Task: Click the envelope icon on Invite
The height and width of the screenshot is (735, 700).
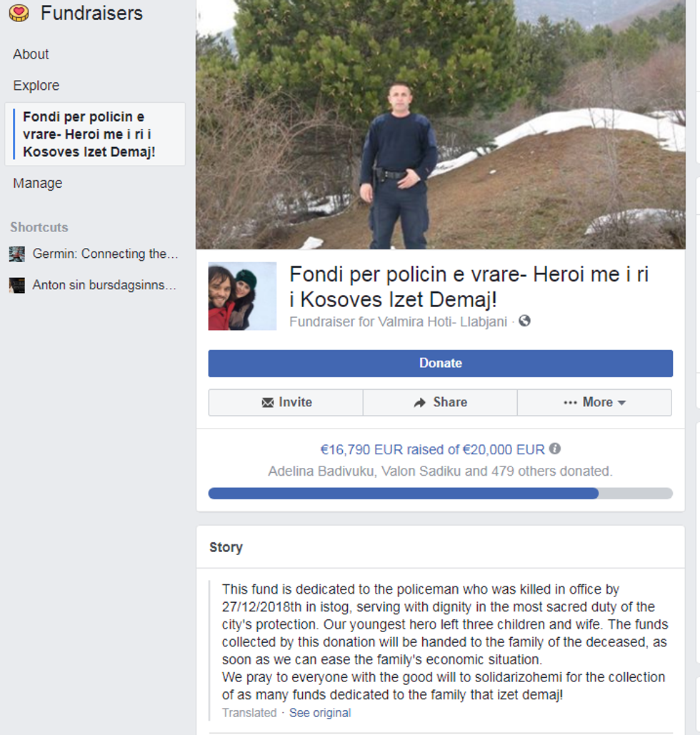Action: [x=268, y=402]
